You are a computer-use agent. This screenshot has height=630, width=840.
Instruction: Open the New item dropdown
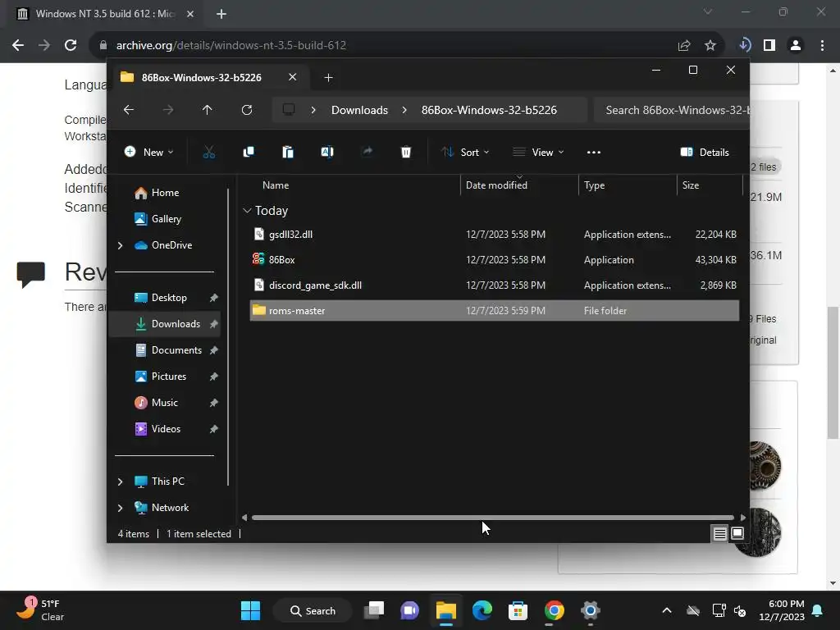[149, 153]
